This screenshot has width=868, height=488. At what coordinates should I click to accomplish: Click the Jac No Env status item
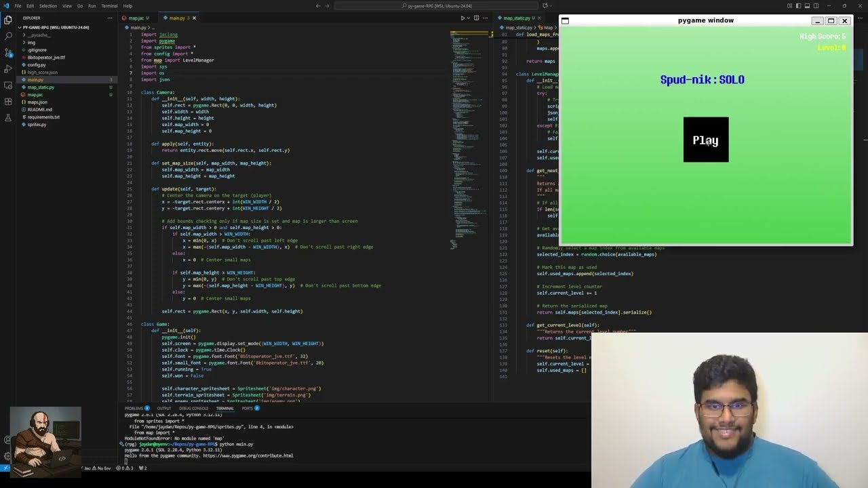[96, 468]
